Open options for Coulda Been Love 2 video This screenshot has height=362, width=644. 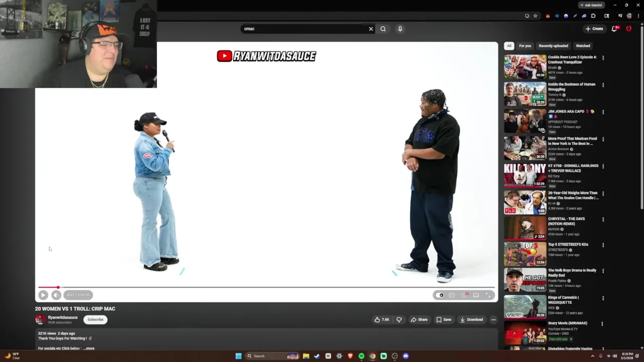(x=603, y=58)
